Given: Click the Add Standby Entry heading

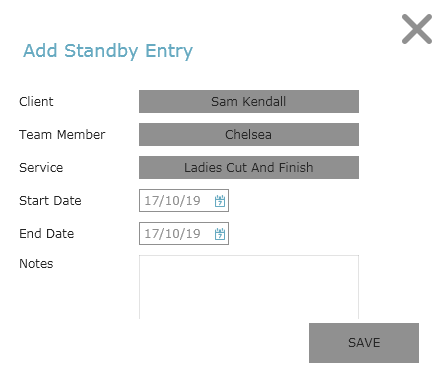Looking at the screenshot, I should coord(108,51).
